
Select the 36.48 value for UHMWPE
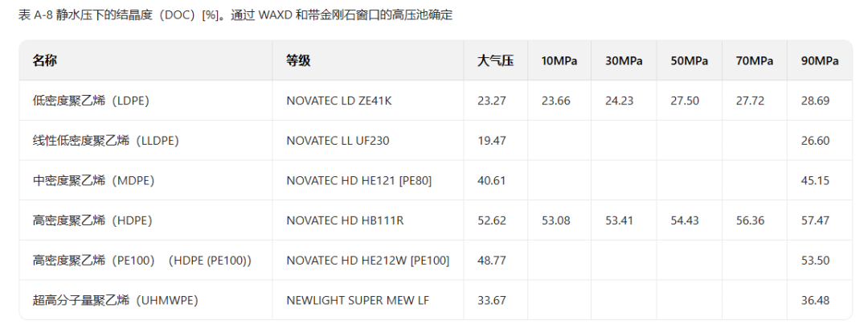[x=816, y=300]
